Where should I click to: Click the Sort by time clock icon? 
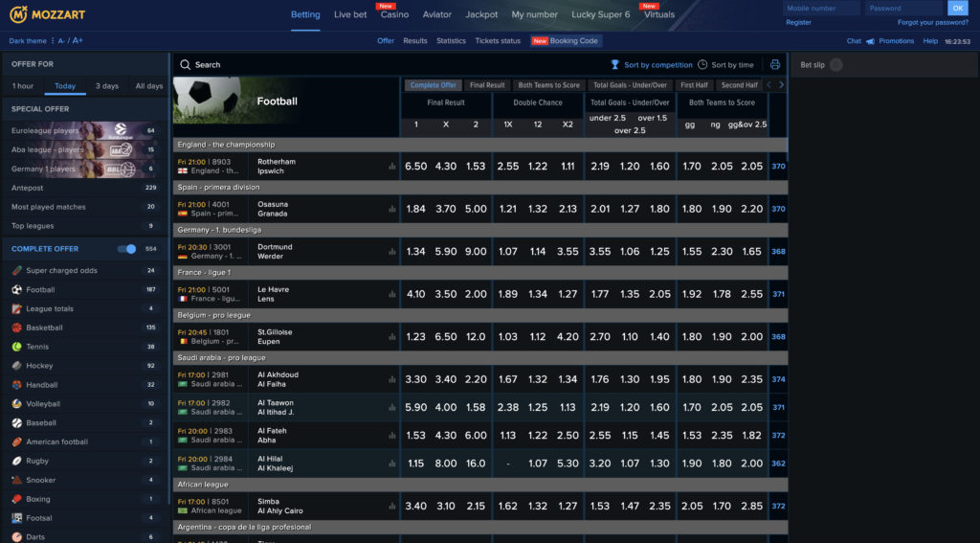[702, 64]
